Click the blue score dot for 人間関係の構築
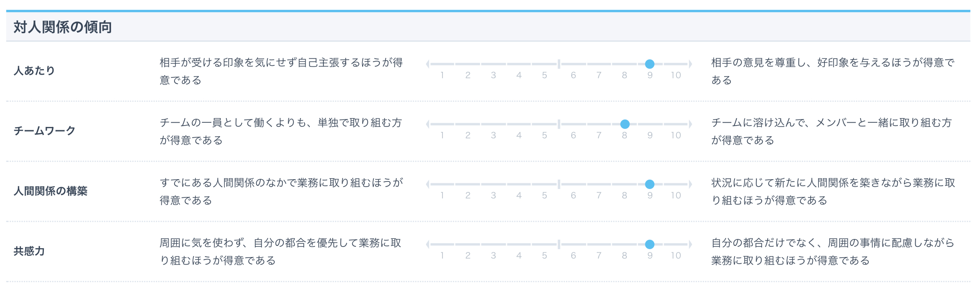980x294 pixels. tap(650, 184)
